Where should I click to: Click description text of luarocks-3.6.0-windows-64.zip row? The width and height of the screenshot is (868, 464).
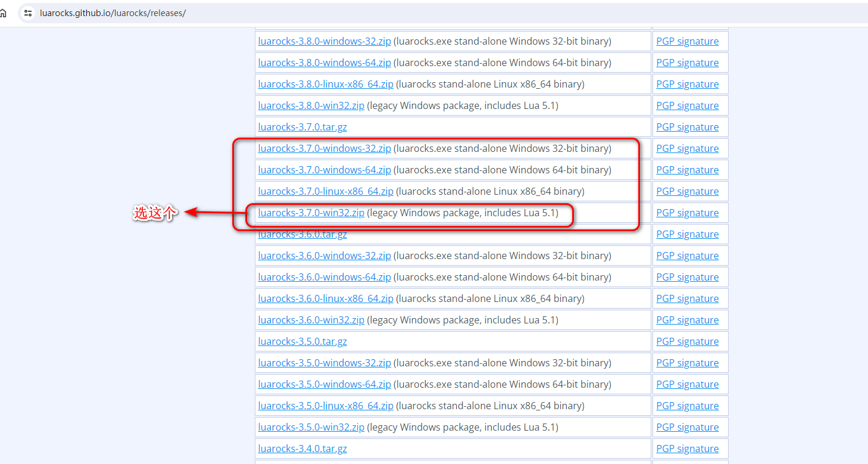[502, 277]
